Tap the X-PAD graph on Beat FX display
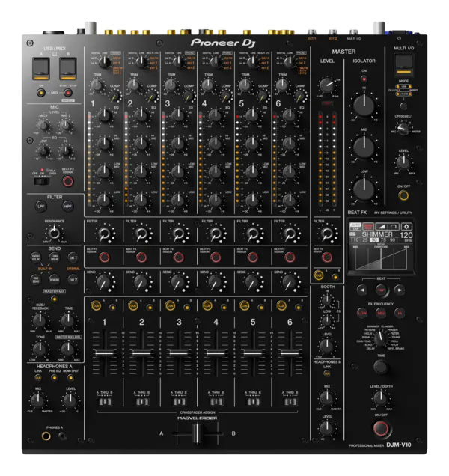This screenshot has width=449, height=476. (381, 258)
